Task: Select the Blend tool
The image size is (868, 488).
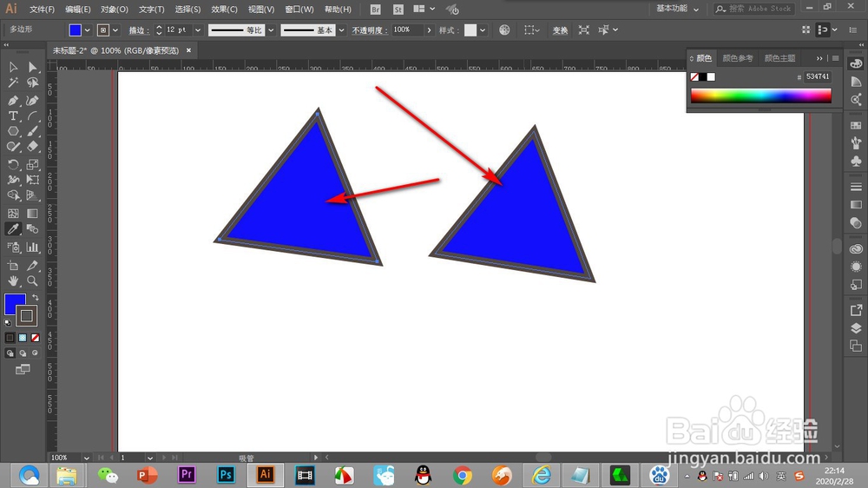Action: (33, 228)
